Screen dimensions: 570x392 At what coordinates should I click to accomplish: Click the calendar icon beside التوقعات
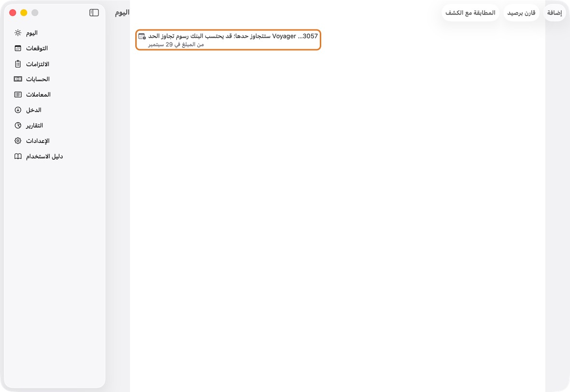tap(18, 48)
